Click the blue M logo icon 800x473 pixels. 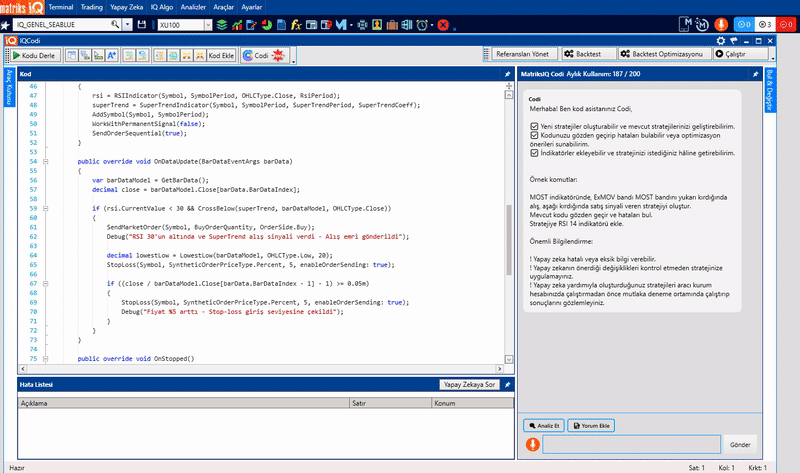coord(341,24)
